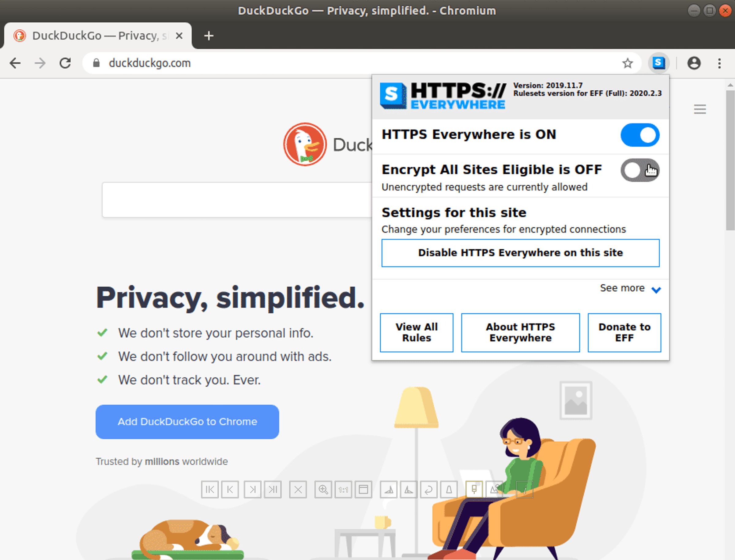Screen dimensions: 735x560
Task: Click the DuckDuckGo favicon in tab
Action: click(18, 35)
